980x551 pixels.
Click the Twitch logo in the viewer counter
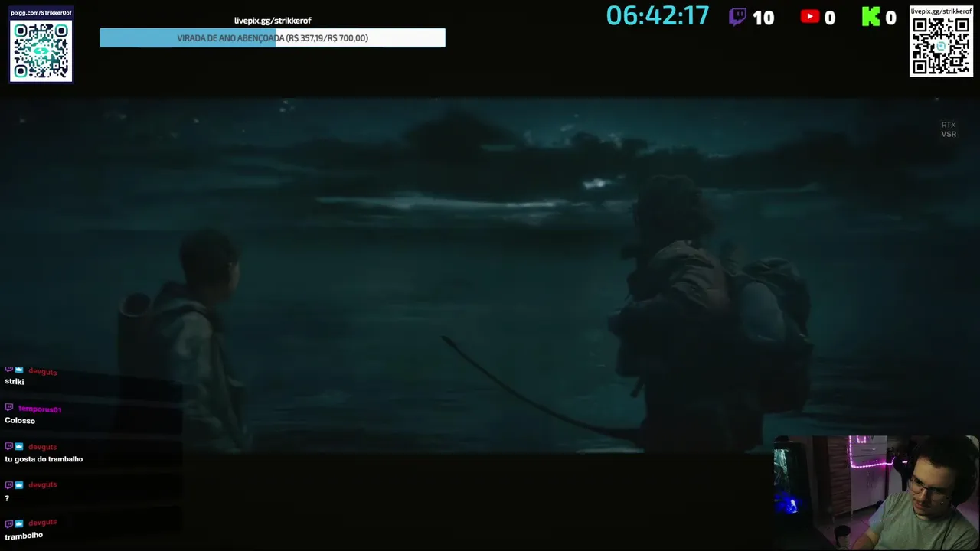(x=737, y=17)
